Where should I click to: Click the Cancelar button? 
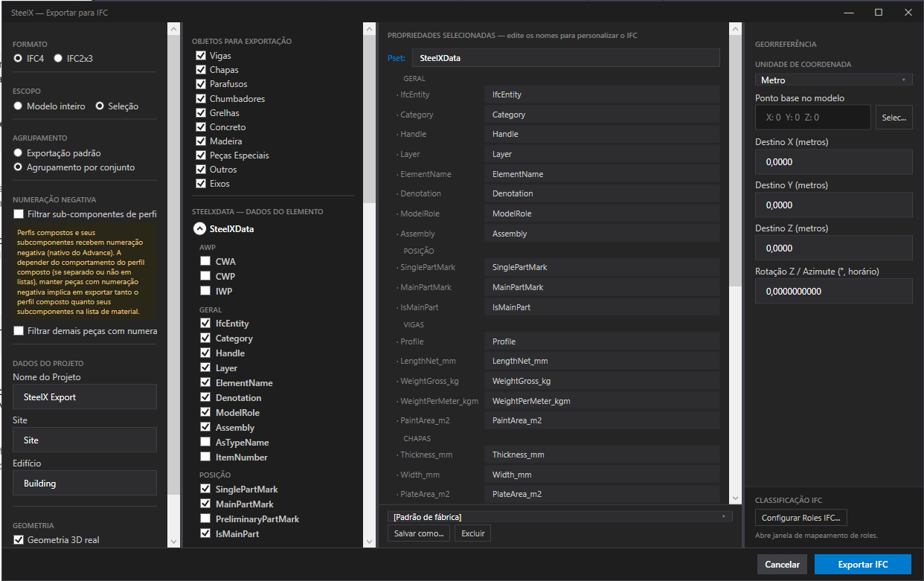[x=782, y=565]
